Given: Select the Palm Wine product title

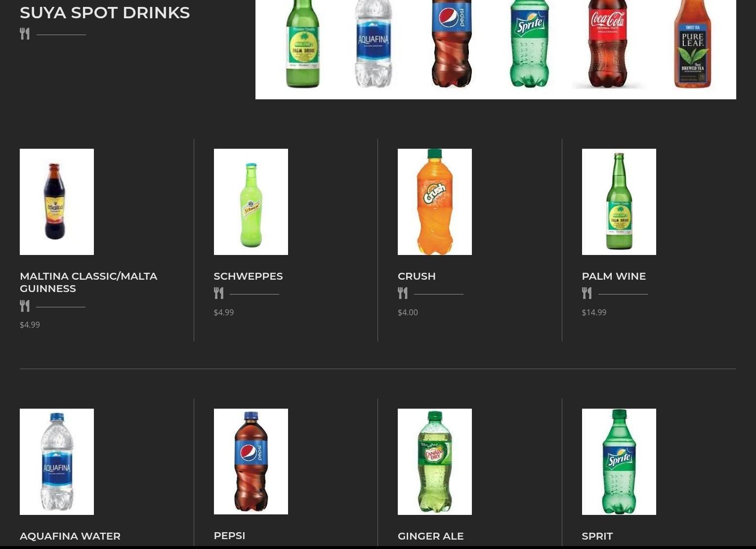Looking at the screenshot, I should [x=614, y=276].
